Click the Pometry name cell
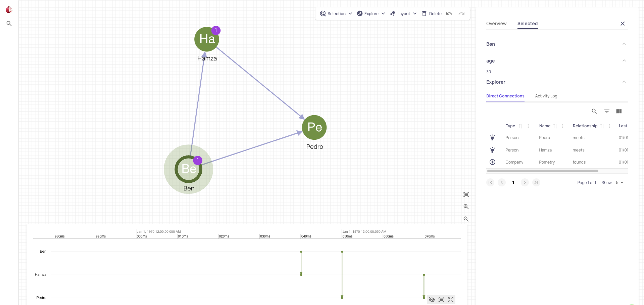The height and width of the screenshot is (305, 644). (547, 162)
